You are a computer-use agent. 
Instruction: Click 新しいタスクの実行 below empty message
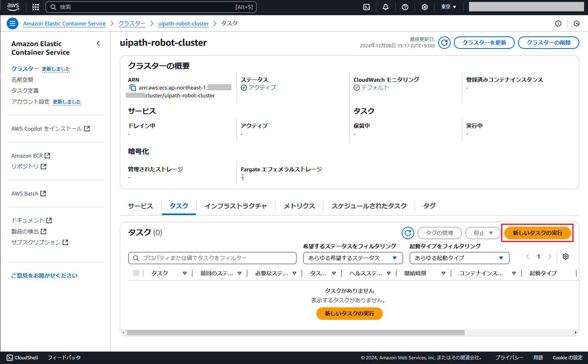point(350,314)
